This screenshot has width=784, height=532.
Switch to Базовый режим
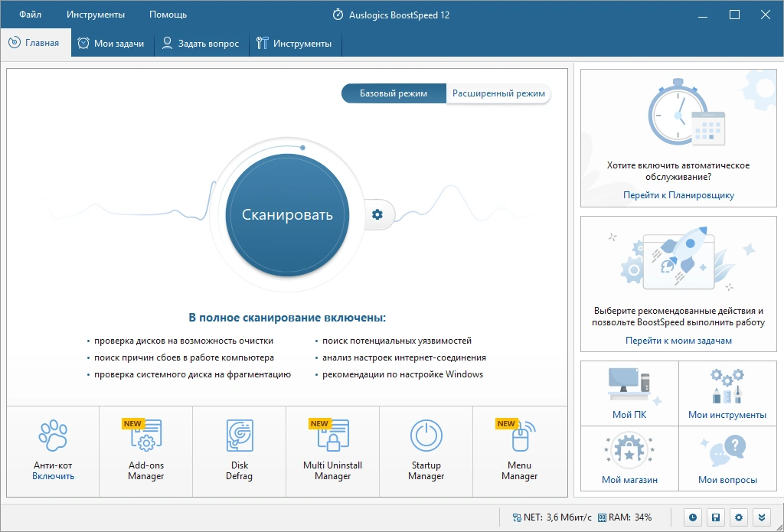coord(394,93)
